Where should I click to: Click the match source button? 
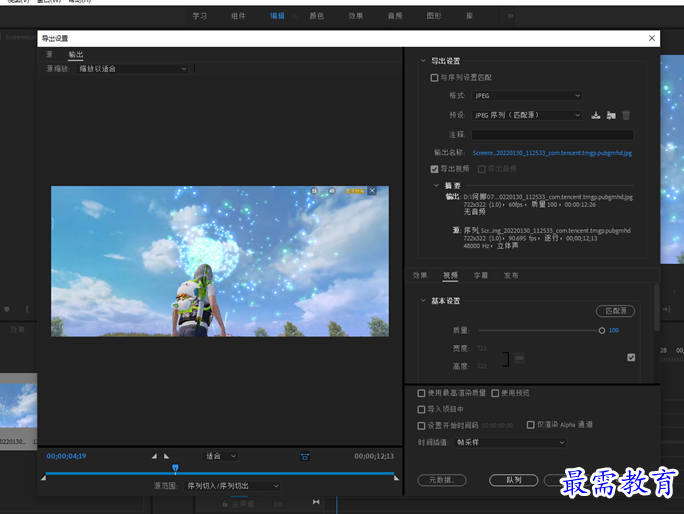(x=616, y=311)
